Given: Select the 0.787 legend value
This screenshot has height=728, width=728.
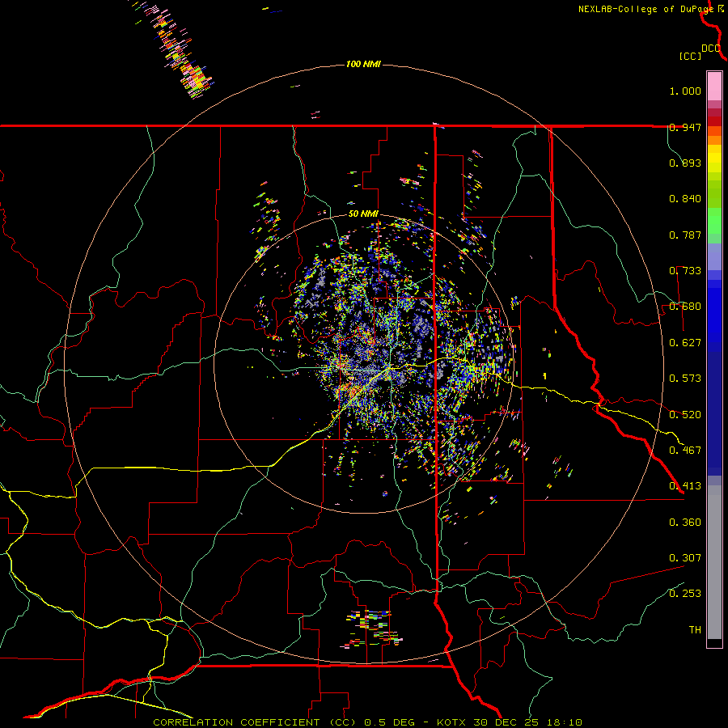Looking at the screenshot, I should click(x=685, y=235).
